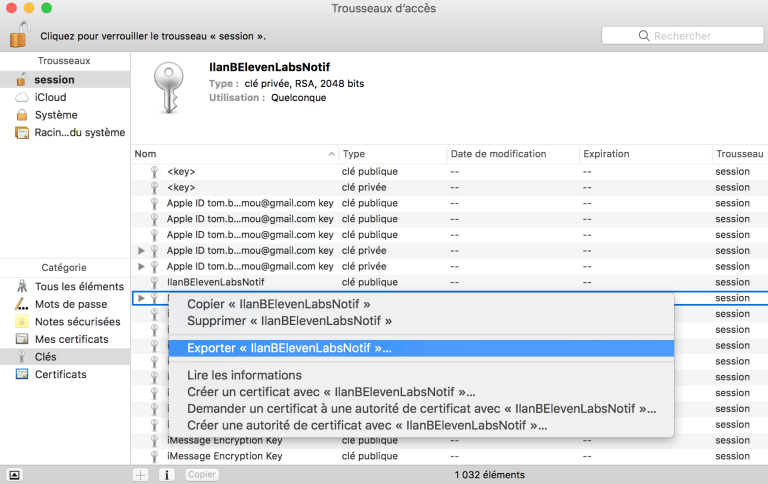Select the iCloud keychain in the sidebar

[x=50, y=97]
